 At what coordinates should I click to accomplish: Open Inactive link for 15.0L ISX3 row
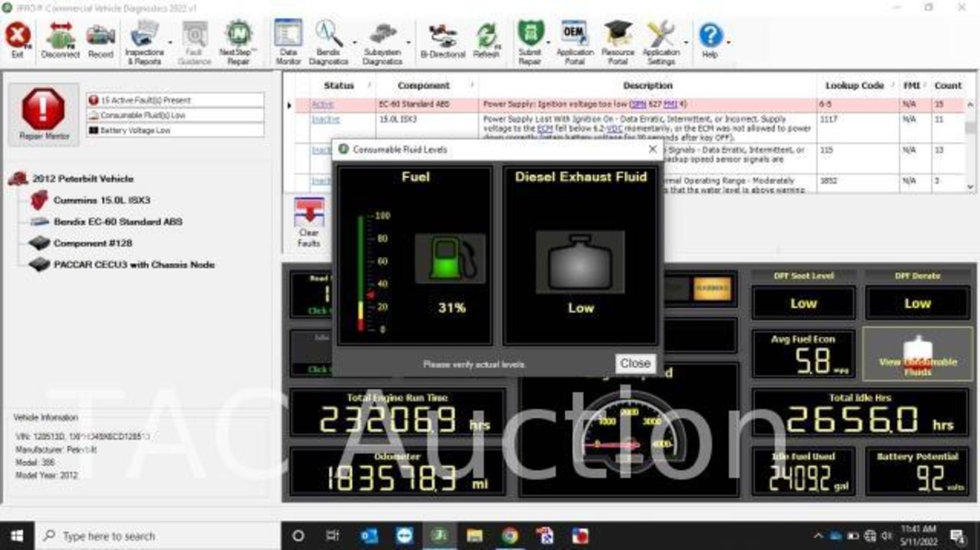(326, 119)
